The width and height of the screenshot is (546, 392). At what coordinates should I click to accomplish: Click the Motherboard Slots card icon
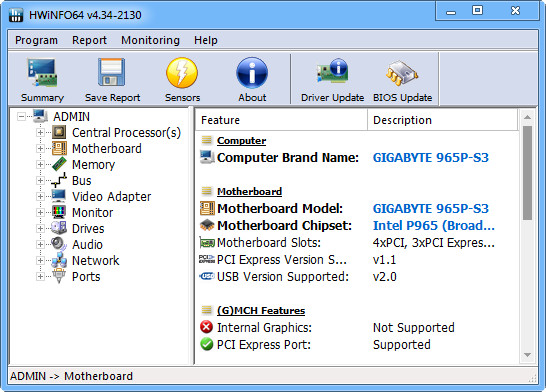(x=207, y=243)
